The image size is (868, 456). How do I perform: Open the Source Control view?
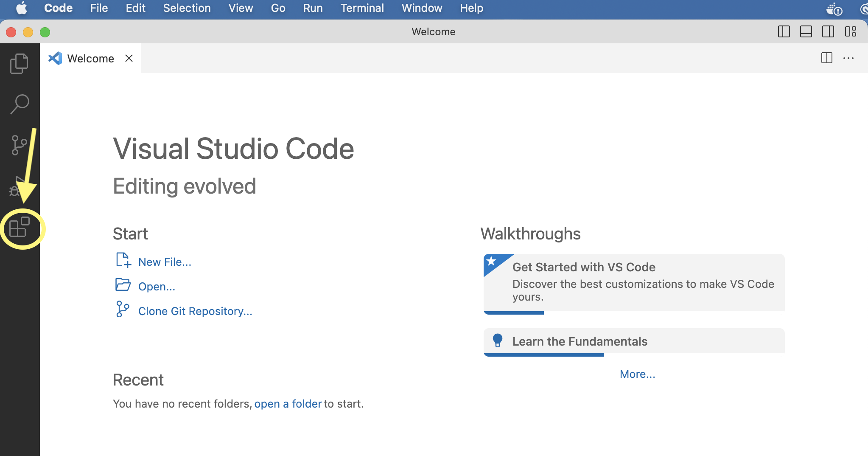click(19, 145)
